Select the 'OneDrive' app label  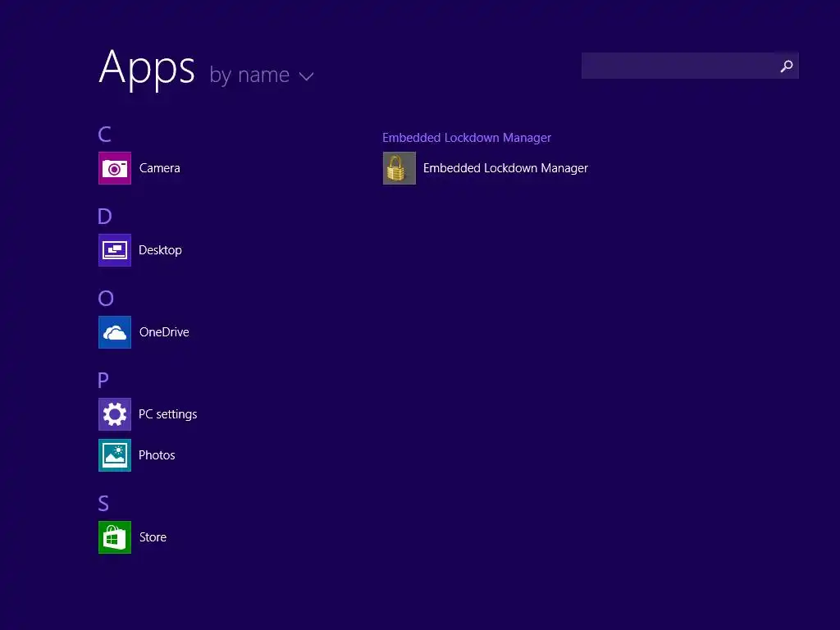pos(164,332)
